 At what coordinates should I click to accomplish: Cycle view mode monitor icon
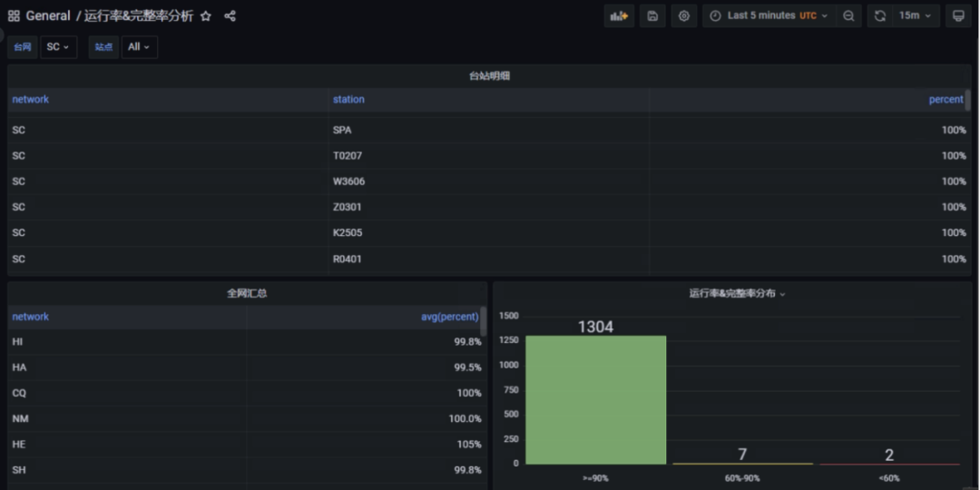(x=958, y=16)
